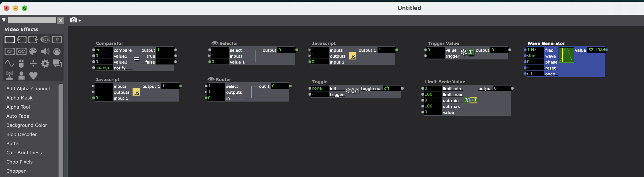Viewport: 644px width, 177px height.
Task: Select the stacked layers category icon
Action: pyautogui.click(x=57, y=64)
